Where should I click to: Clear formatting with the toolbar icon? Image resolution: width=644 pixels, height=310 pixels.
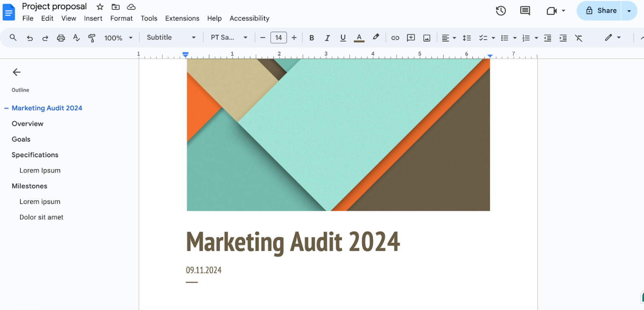[579, 37]
